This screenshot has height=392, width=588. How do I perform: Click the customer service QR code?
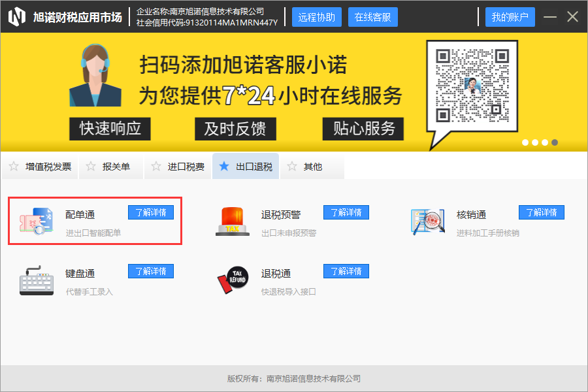point(472,86)
